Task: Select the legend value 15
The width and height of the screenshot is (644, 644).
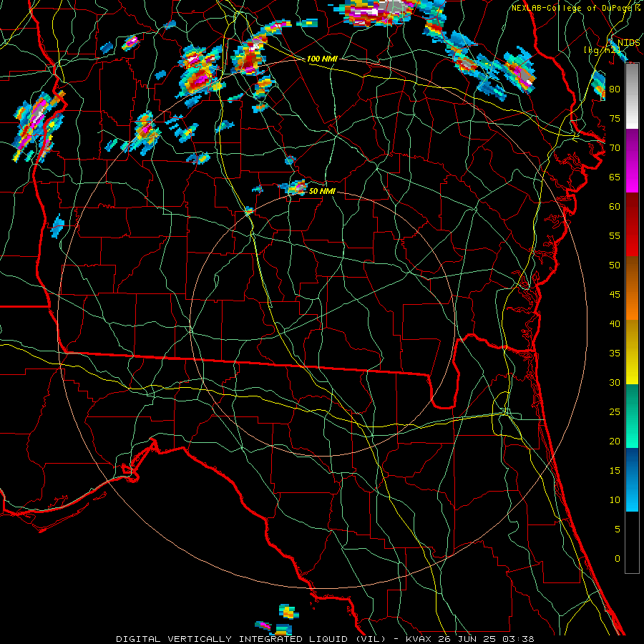Action: pos(615,471)
